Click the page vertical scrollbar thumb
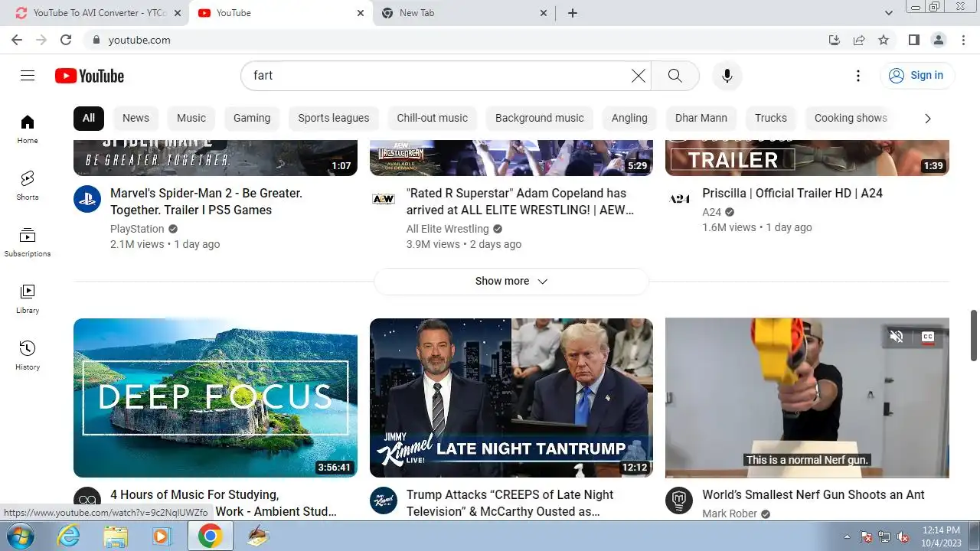Viewport: 980px width, 551px height. click(974, 335)
